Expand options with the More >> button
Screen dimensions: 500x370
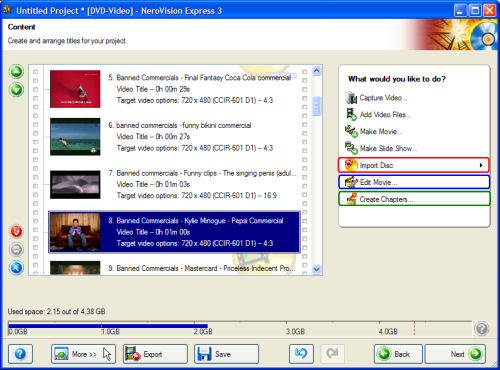[x=83, y=354]
